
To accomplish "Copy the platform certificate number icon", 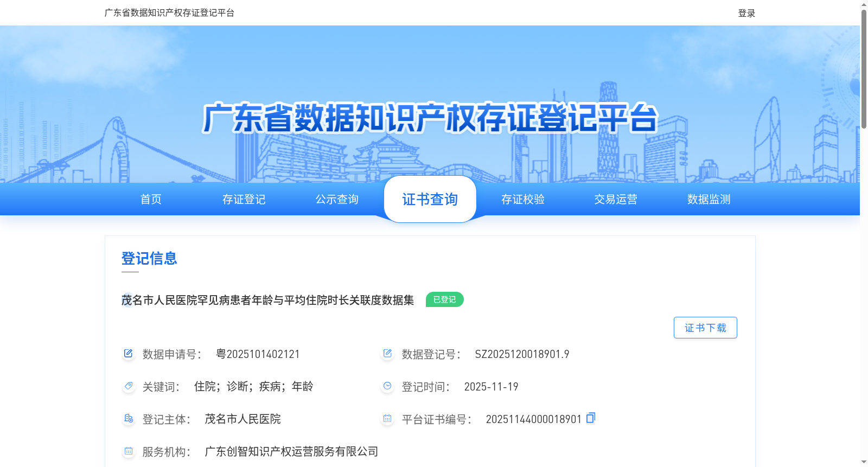I will pos(591,418).
